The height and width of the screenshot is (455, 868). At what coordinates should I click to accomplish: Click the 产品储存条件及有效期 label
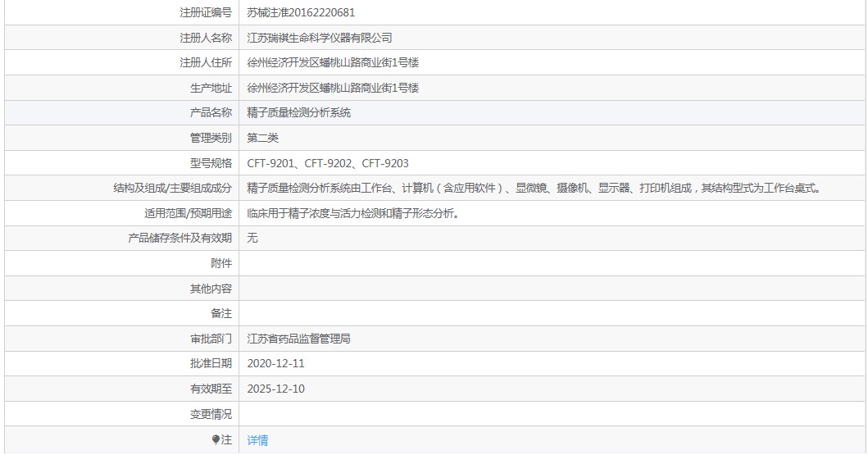(180, 238)
